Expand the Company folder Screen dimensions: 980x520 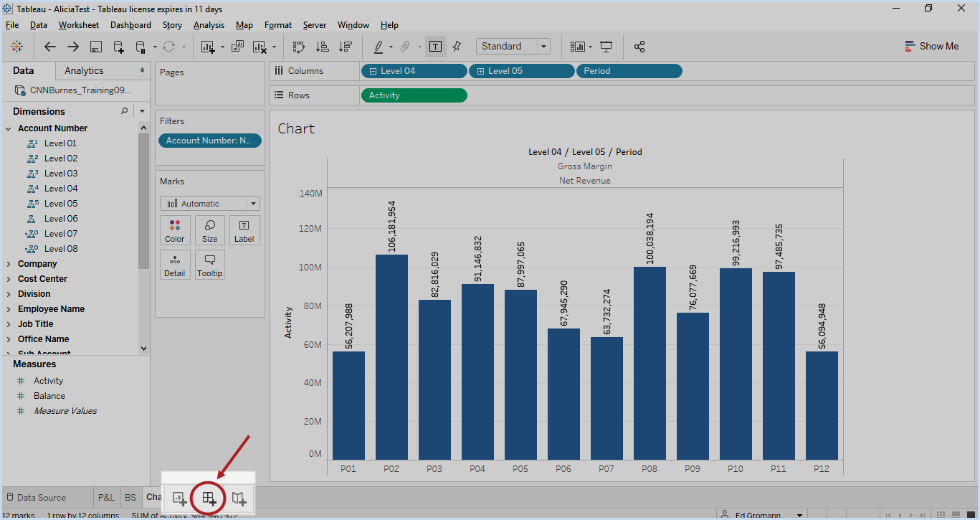point(9,264)
